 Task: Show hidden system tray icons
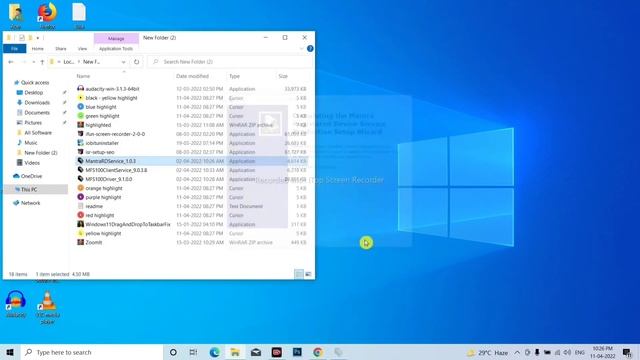(x=517, y=352)
